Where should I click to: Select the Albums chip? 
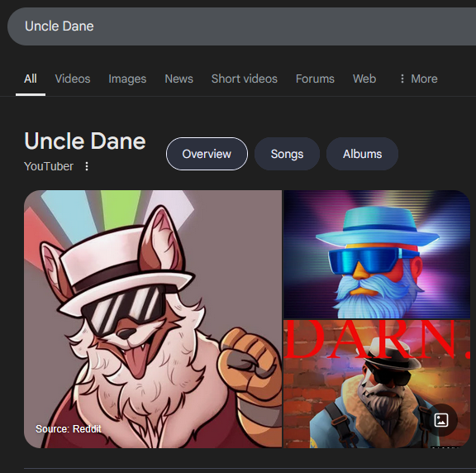click(x=362, y=154)
